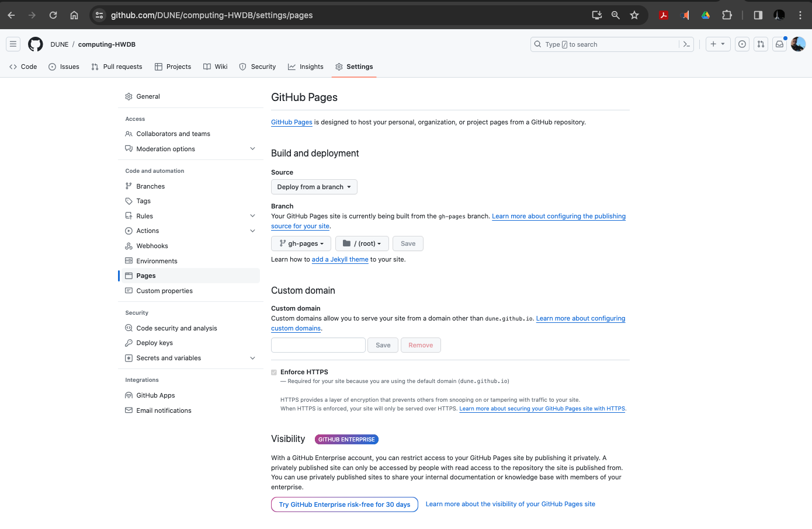Open the add a Jekyll theme link

(x=340, y=260)
